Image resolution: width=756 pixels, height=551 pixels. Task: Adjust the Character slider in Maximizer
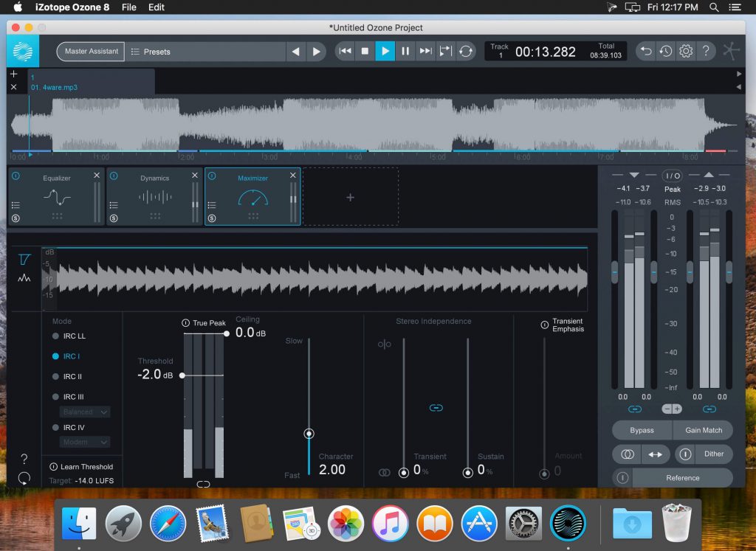click(309, 434)
